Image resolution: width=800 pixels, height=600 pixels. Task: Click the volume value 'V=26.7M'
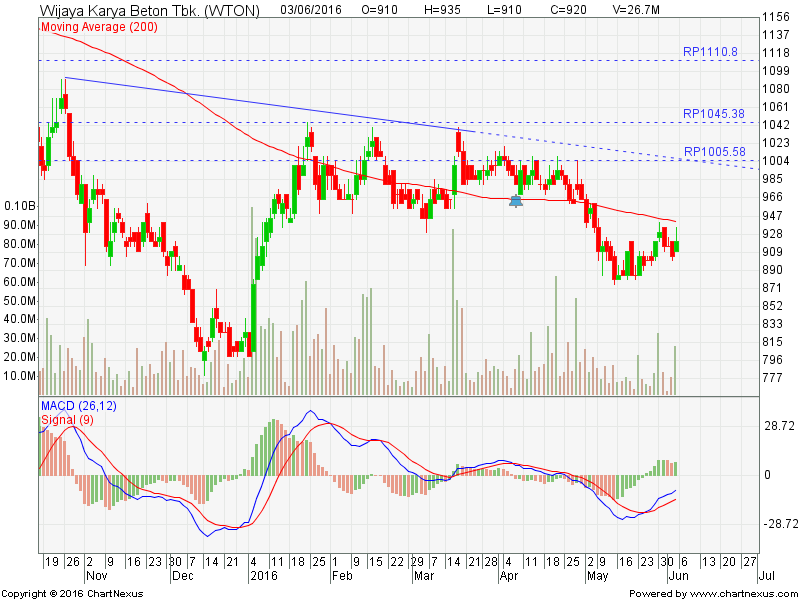point(635,10)
